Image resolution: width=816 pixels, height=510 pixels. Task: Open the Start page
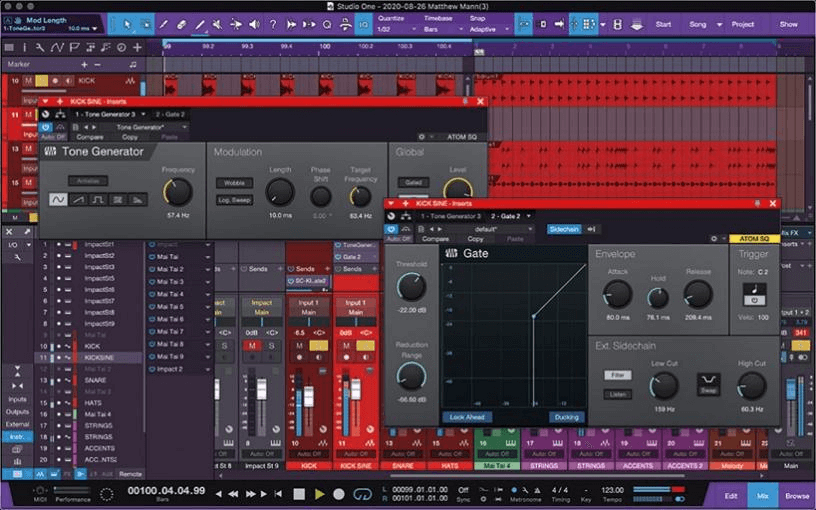point(663,24)
